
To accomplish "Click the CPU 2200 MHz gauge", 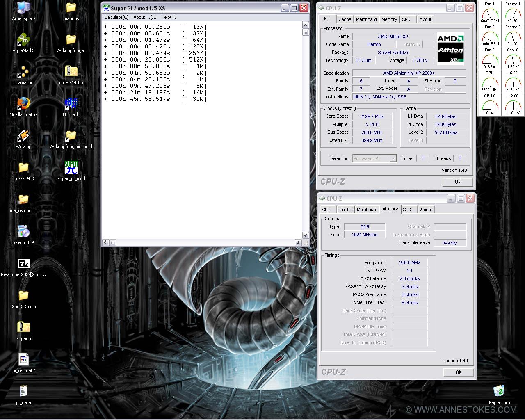I will point(490,81).
